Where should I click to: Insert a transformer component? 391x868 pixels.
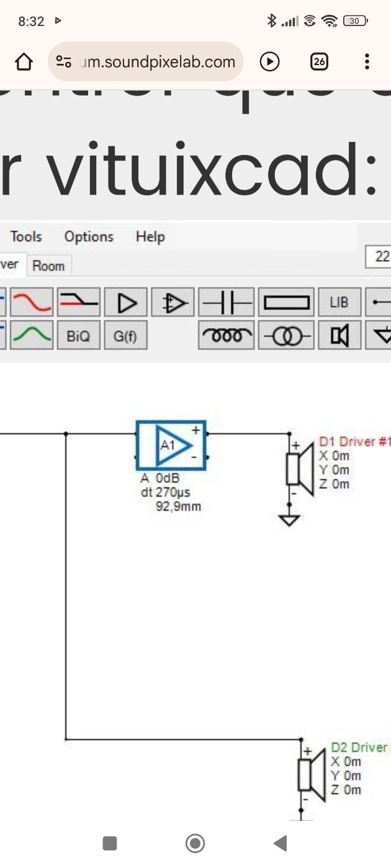tap(286, 335)
